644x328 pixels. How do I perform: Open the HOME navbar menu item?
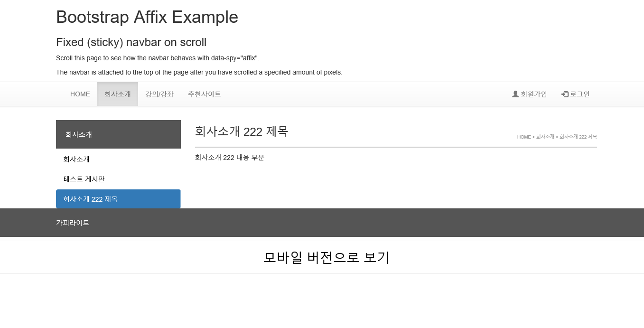pos(80,94)
